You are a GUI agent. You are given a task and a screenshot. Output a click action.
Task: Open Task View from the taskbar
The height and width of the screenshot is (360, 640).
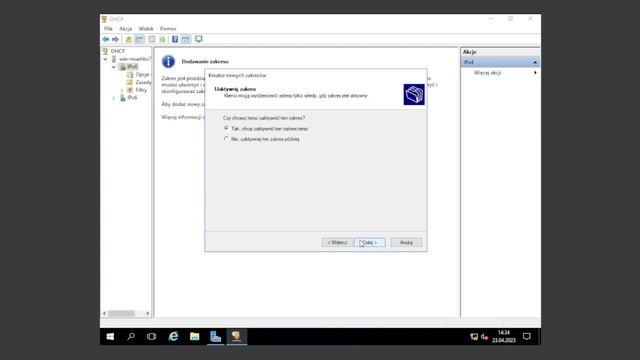tap(151, 337)
